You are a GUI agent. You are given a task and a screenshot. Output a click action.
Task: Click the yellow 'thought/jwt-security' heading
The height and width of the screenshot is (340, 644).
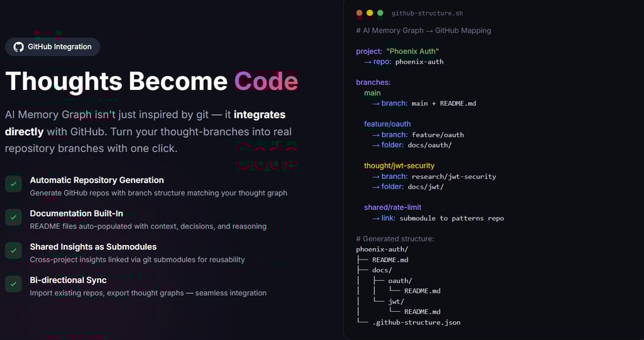[399, 165]
